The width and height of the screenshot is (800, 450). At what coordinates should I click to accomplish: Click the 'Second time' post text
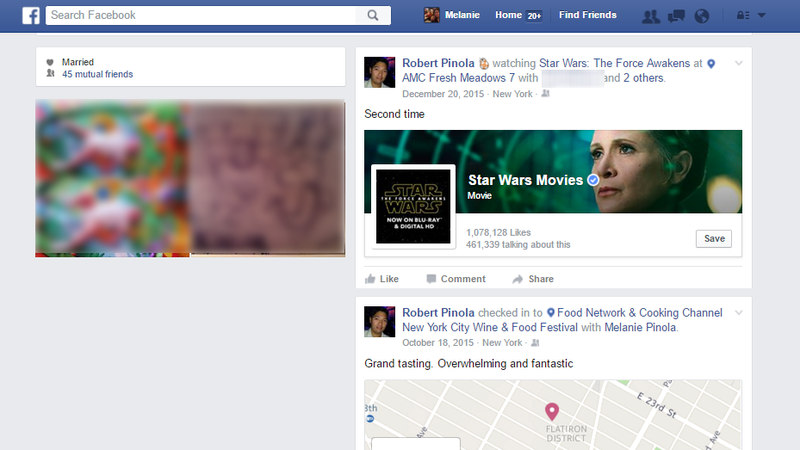[x=394, y=114]
